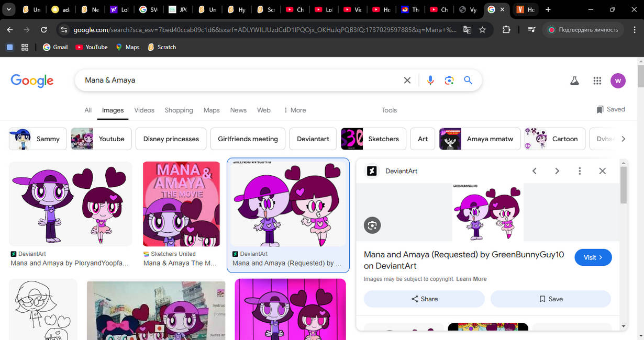Click Lens icon on preview image
Viewport: 644px width, 340px height.
pos(372,225)
